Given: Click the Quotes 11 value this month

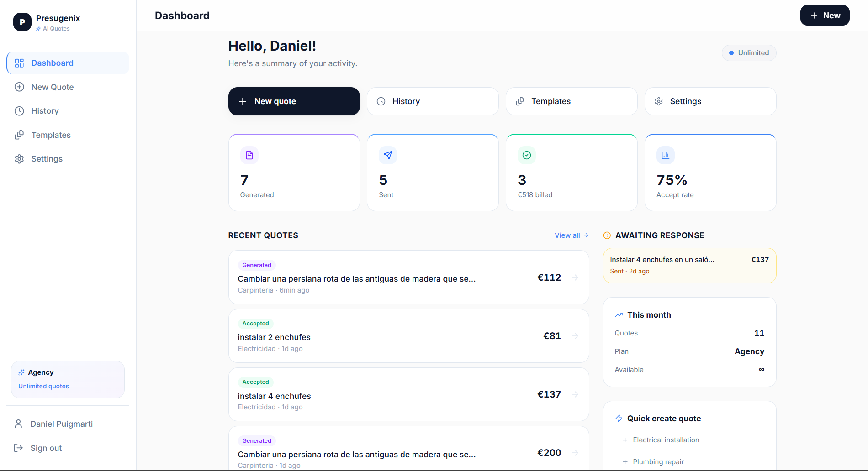Looking at the screenshot, I should [759, 333].
